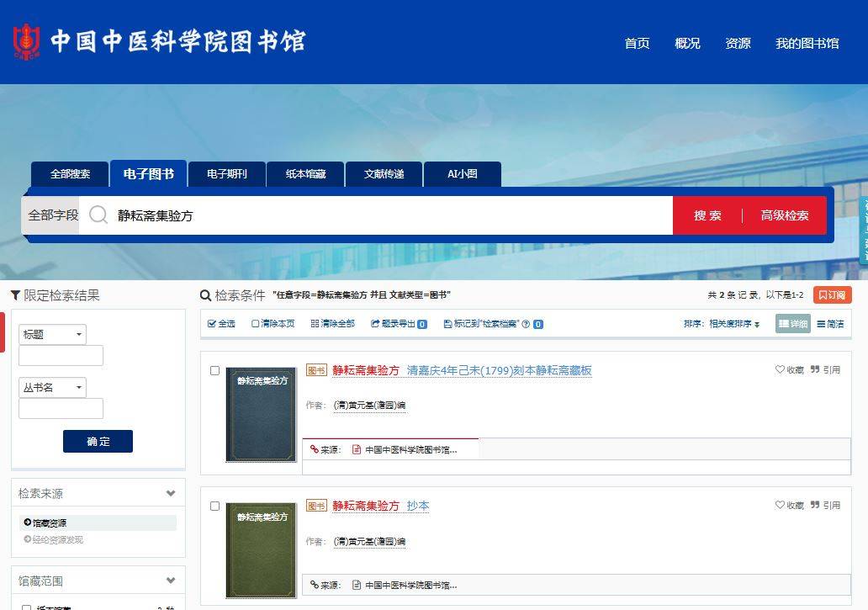868x610 pixels.
Task: Click the 订阅 subscribe button
Action: click(x=832, y=295)
